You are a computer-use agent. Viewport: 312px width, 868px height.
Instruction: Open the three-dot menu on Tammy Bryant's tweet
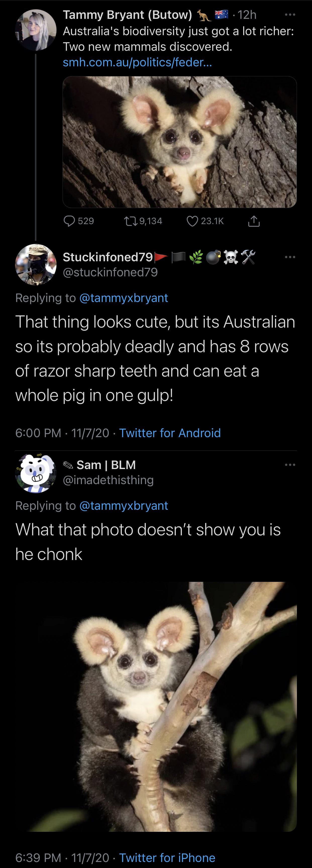tap(290, 15)
